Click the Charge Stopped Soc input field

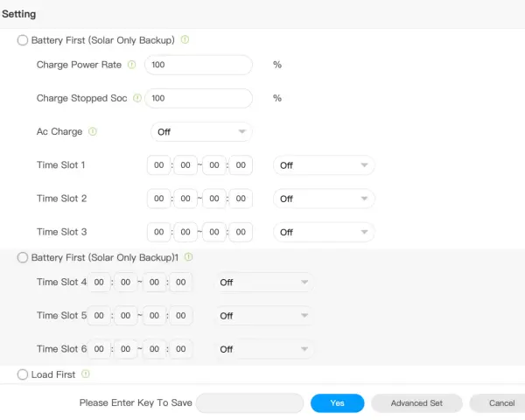199,98
